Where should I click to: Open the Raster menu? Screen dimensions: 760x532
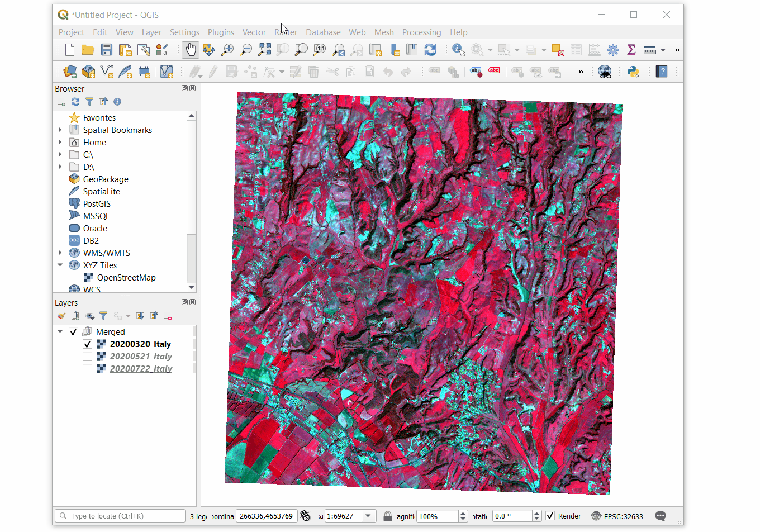[x=286, y=32]
